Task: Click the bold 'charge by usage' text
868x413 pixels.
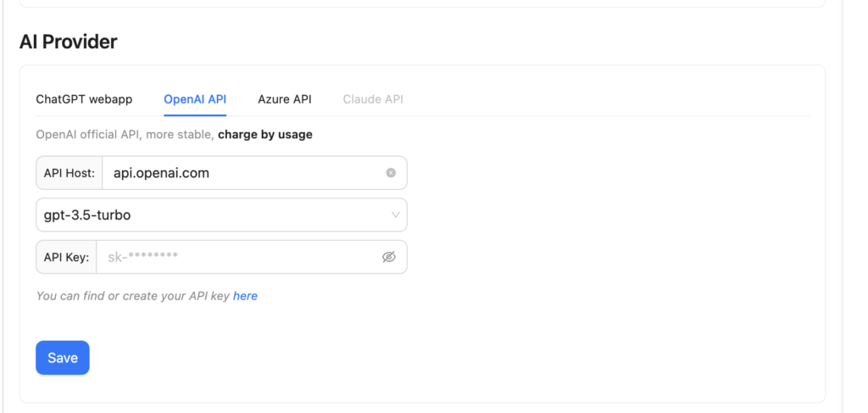Action: coord(265,134)
